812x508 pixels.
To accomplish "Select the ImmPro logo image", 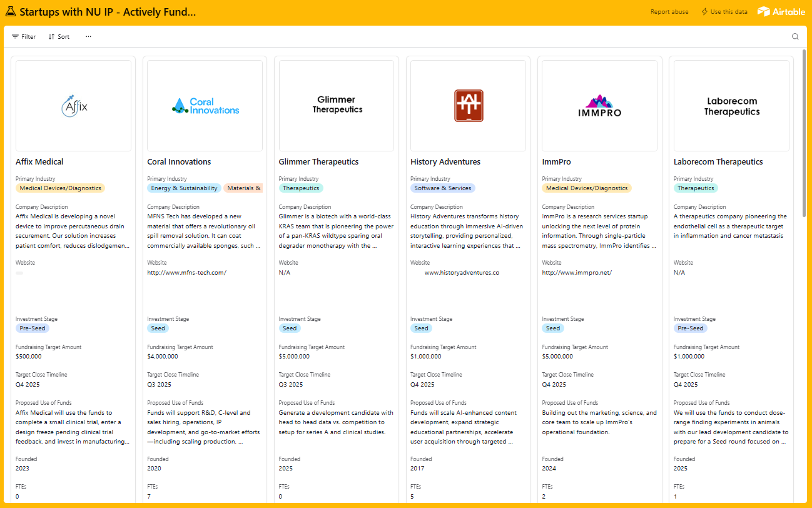I will pos(599,106).
